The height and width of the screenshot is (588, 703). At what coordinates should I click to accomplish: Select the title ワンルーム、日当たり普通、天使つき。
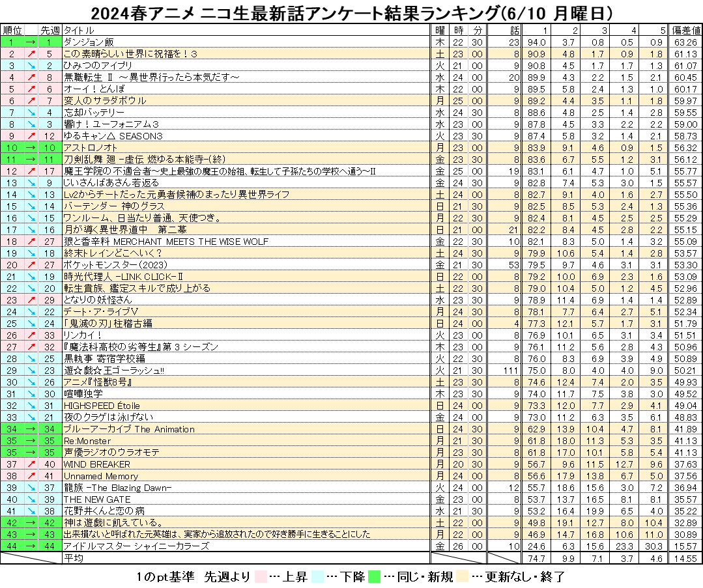point(143,217)
